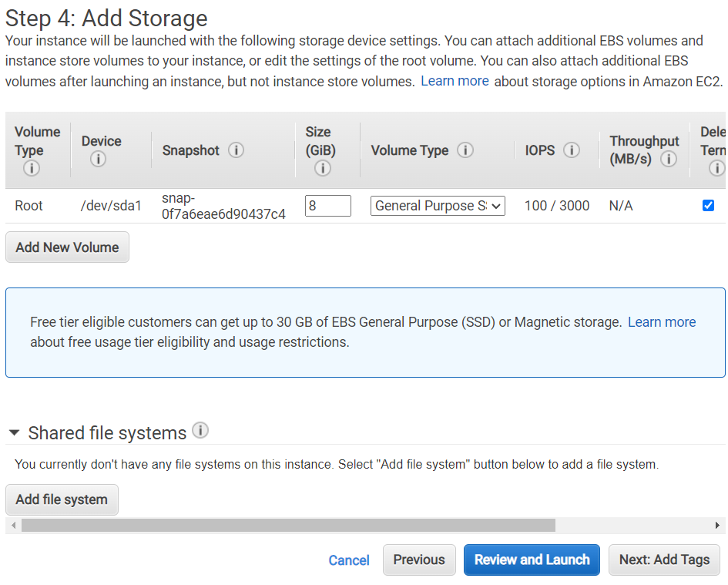Viewport: 728px width, 585px height.
Task: Click the Add file system button
Action: 62,499
